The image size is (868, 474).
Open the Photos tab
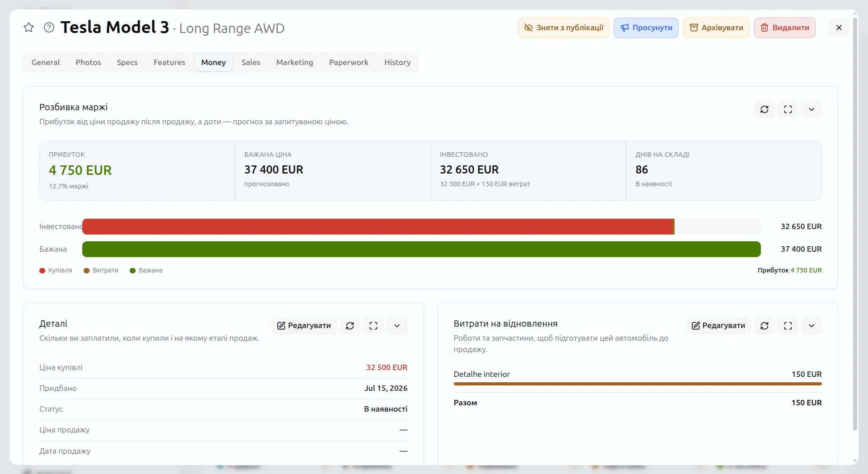[88, 62]
